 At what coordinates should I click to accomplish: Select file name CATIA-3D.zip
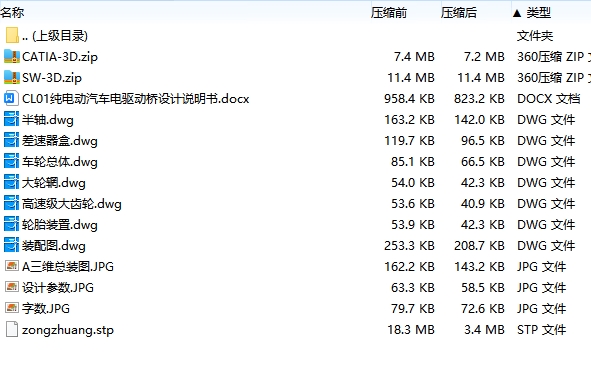click(x=60, y=57)
